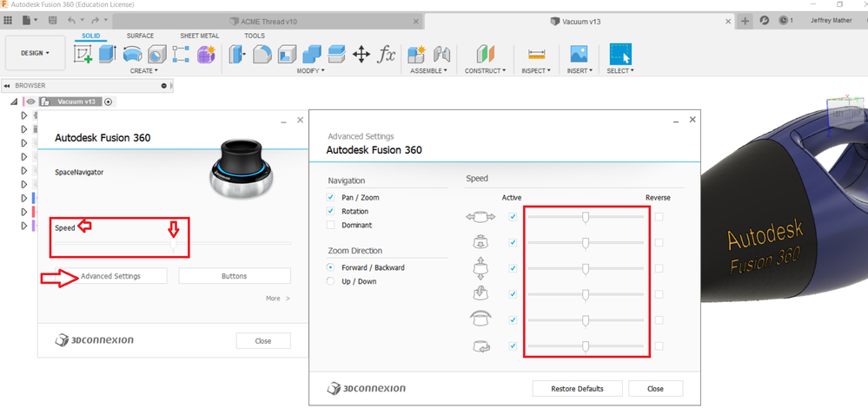Select the Insert image tool
The width and height of the screenshot is (868, 414).
point(579,54)
